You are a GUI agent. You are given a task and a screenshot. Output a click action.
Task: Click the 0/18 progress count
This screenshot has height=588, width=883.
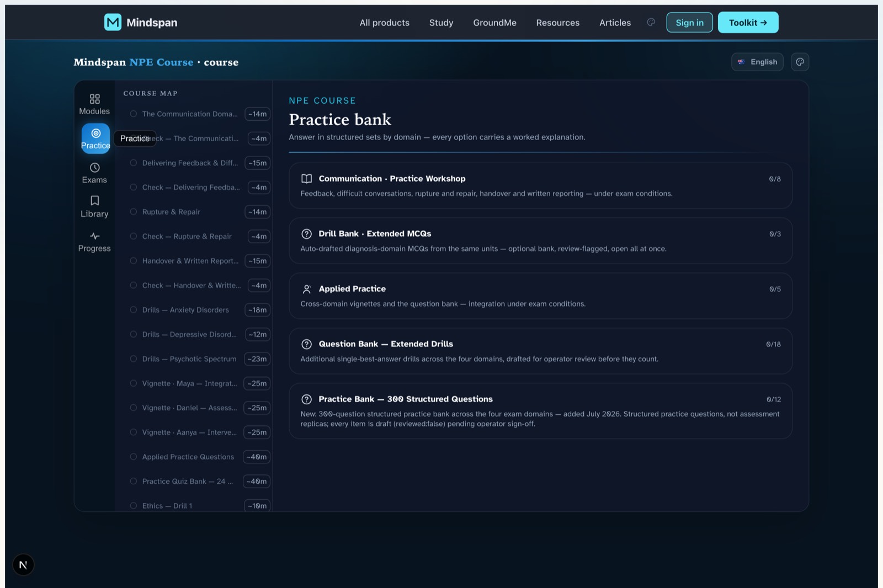point(773,344)
